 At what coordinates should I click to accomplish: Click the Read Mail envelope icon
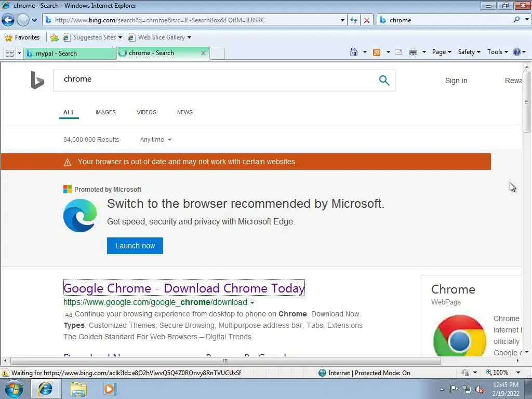tap(398, 52)
